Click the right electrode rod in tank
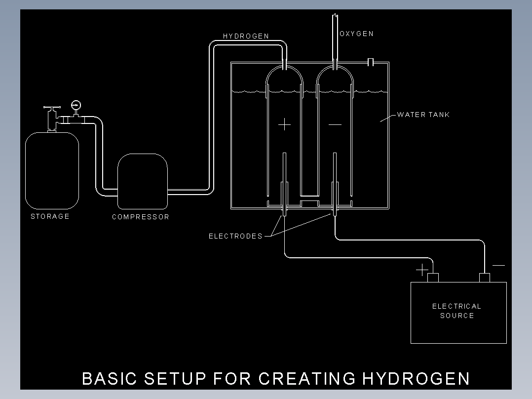 [335, 184]
